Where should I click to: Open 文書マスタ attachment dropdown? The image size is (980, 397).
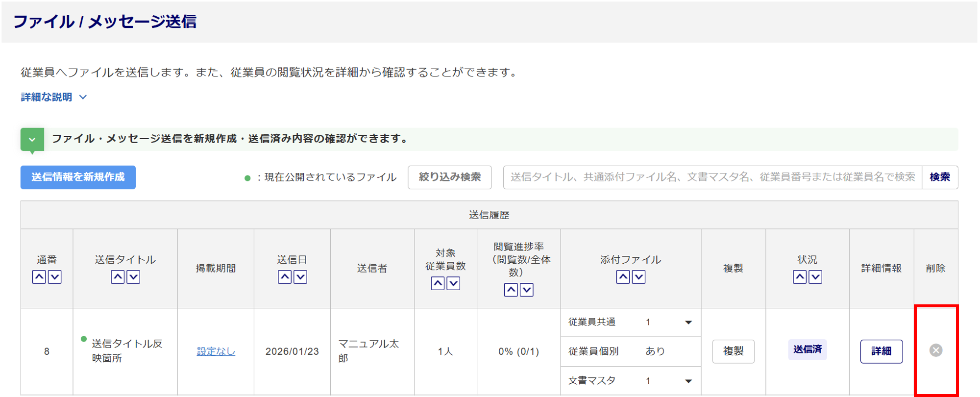click(x=688, y=381)
